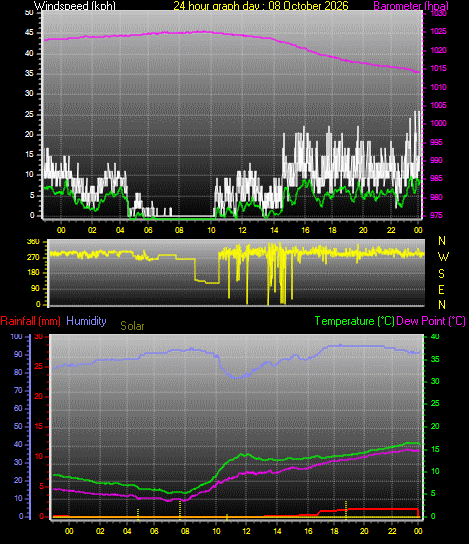The width and height of the screenshot is (469, 544).
Task: Click the 1015 barometer scale value
Action: [438, 68]
